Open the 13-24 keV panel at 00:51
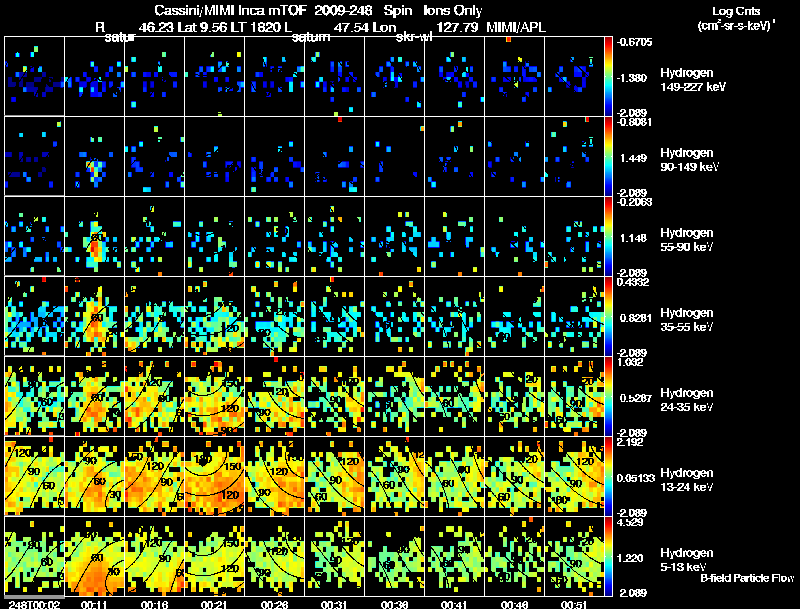 tap(574, 476)
